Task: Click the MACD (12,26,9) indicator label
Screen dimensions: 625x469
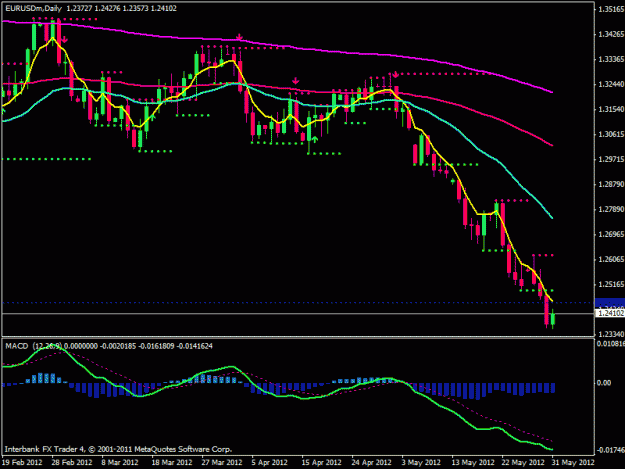Action: click(x=33, y=346)
